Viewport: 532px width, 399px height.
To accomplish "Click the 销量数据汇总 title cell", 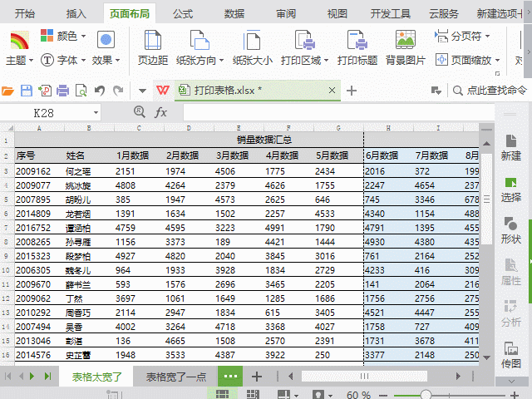I will 264,140.
